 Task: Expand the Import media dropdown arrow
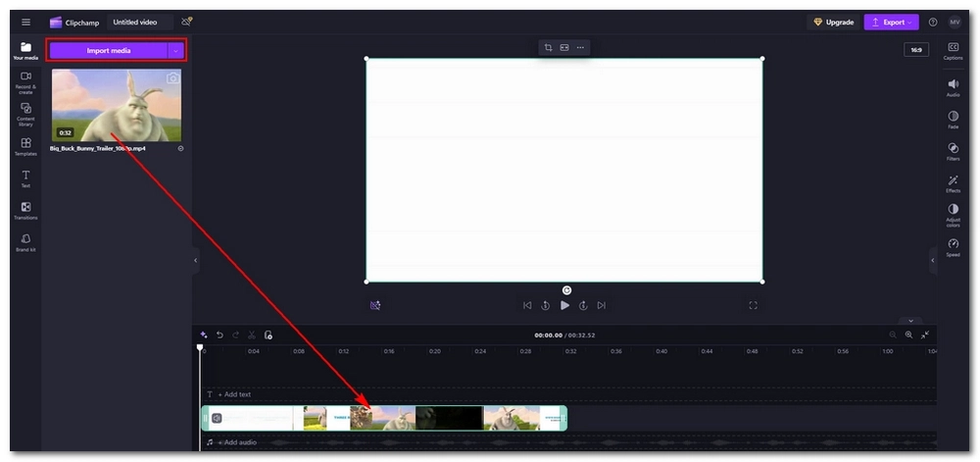[176, 51]
